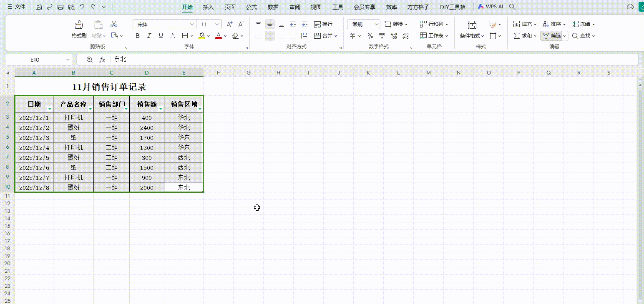Switch to the 方方格子 ribbon tab
644x304 pixels.
click(418, 7)
